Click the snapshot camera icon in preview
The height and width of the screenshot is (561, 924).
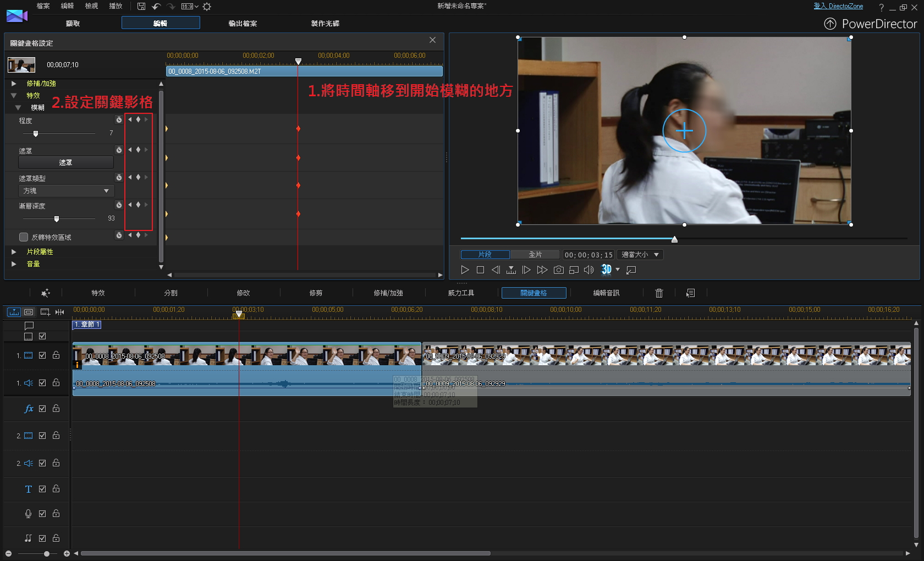click(558, 270)
